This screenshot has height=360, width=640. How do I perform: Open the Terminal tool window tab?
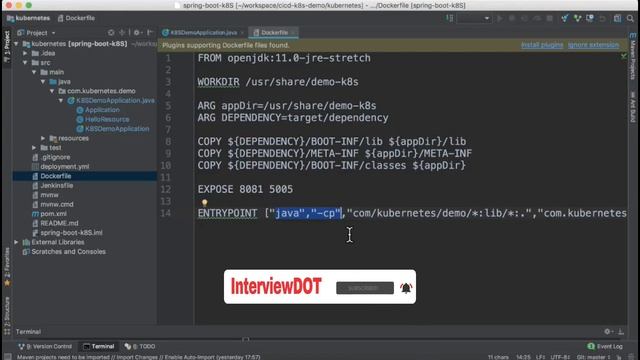[99, 346]
